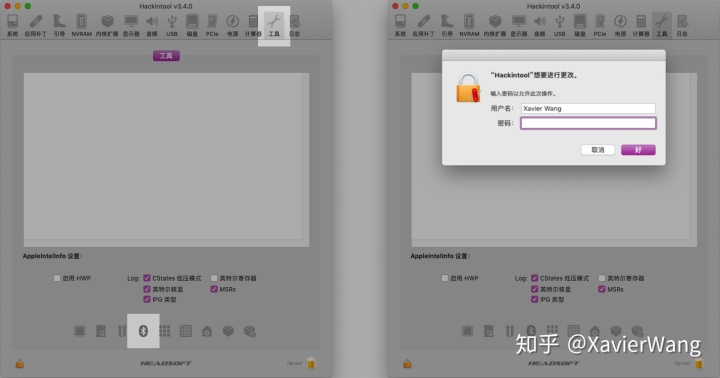
Task: Open 磁盘 disk section in left window
Action: coord(192,25)
